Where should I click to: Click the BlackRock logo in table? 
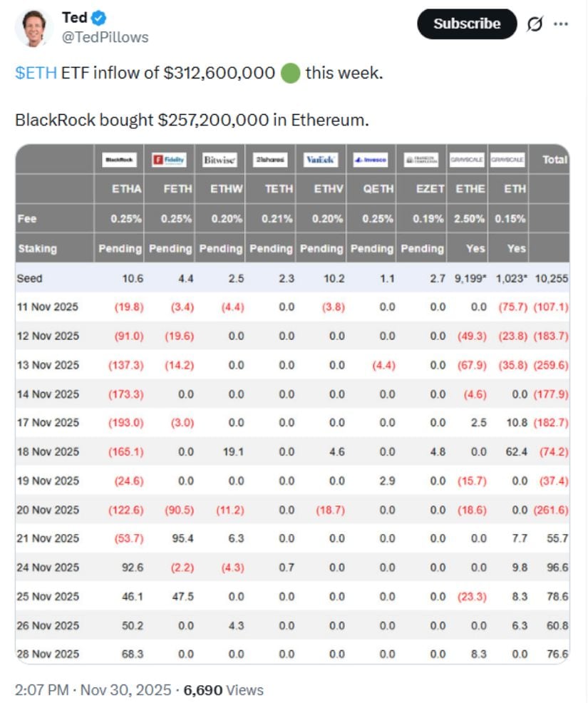point(118,160)
